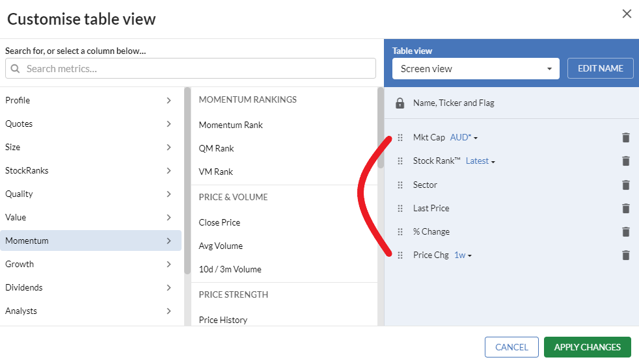Viewport: 639px width, 364px height.
Task: Add the Price History metric
Action: [223, 320]
